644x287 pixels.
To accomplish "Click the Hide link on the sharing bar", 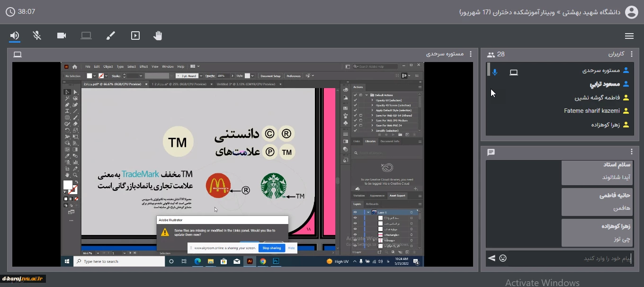I will click(x=291, y=248).
